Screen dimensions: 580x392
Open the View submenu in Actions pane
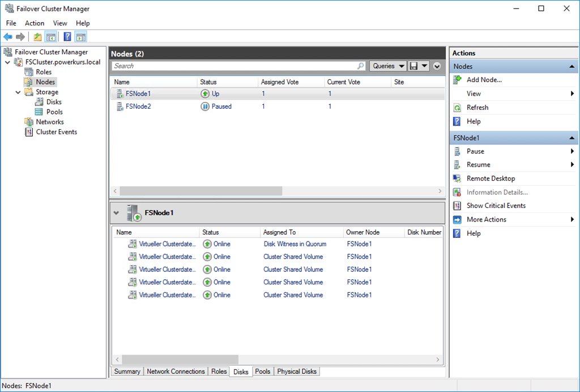514,94
